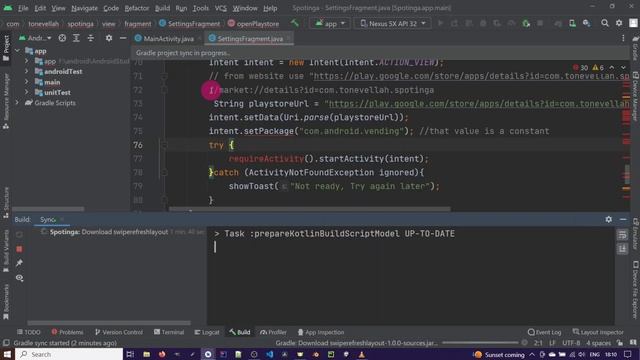640x360 pixels.
Task: Click the Windows taskbar Search field
Action: 69,354
